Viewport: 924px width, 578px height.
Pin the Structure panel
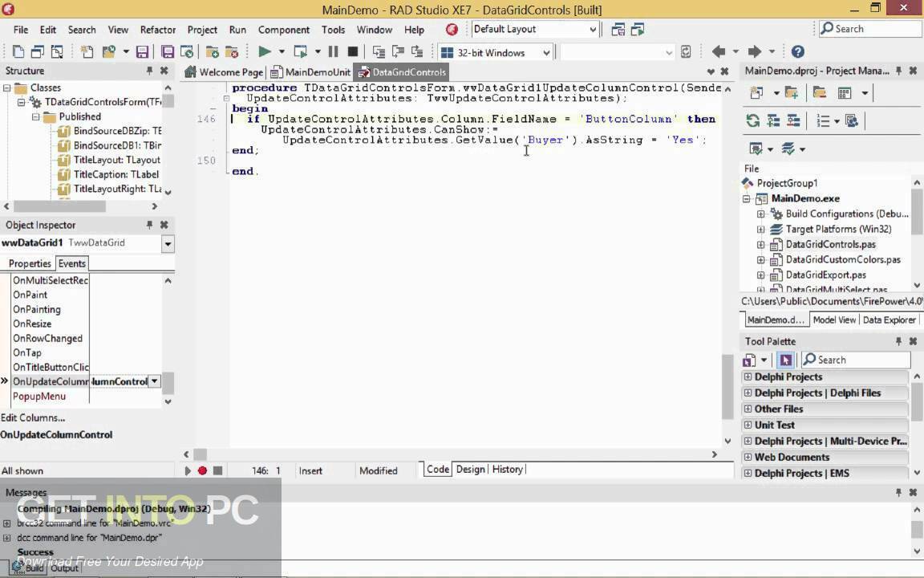click(x=150, y=71)
